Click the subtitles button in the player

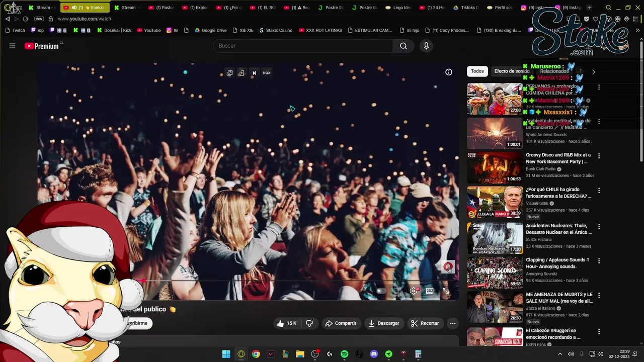pyautogui.click(x=397, y=291)
